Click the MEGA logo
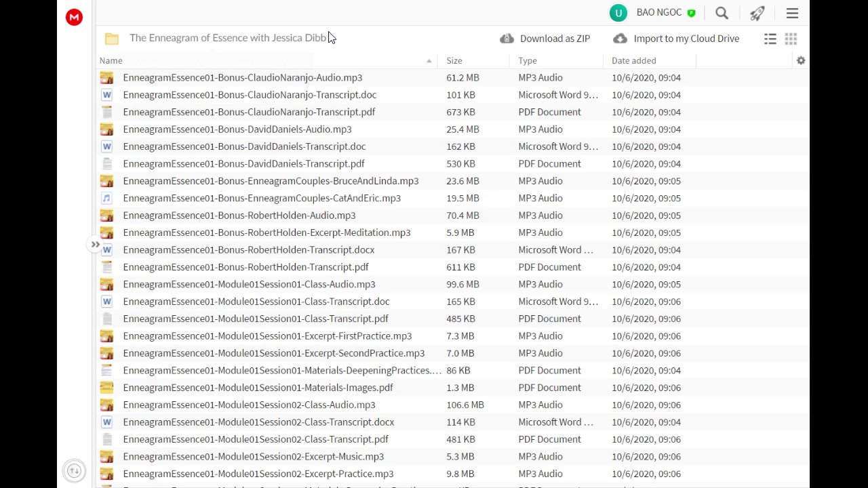 pyautogui.click(x=74, y=18)
